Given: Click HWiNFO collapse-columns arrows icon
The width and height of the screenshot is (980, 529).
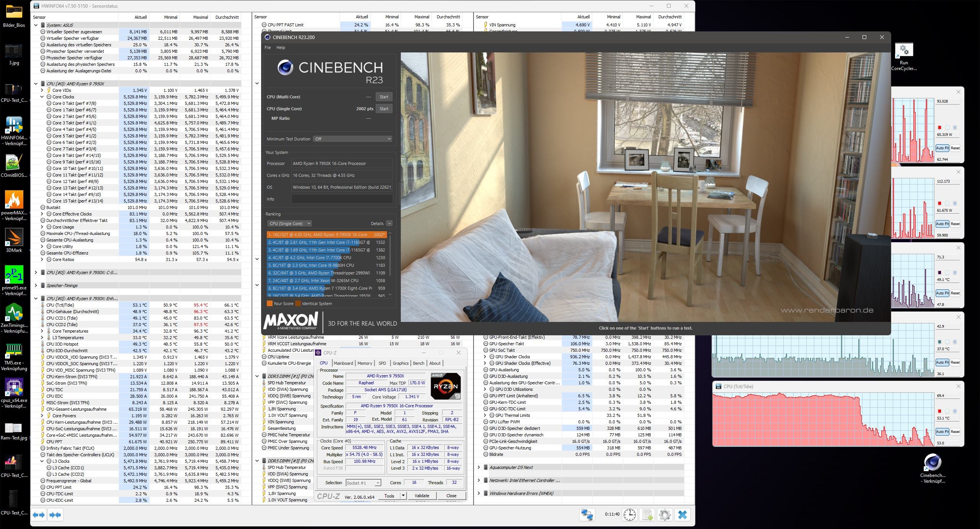Looking at the screenshot, I should [55, 515].
